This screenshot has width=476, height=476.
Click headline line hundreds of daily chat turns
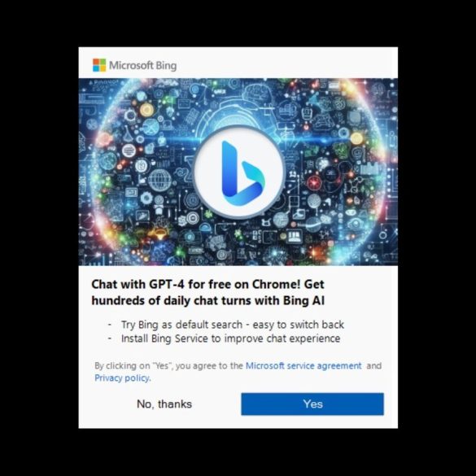[208, 300]
